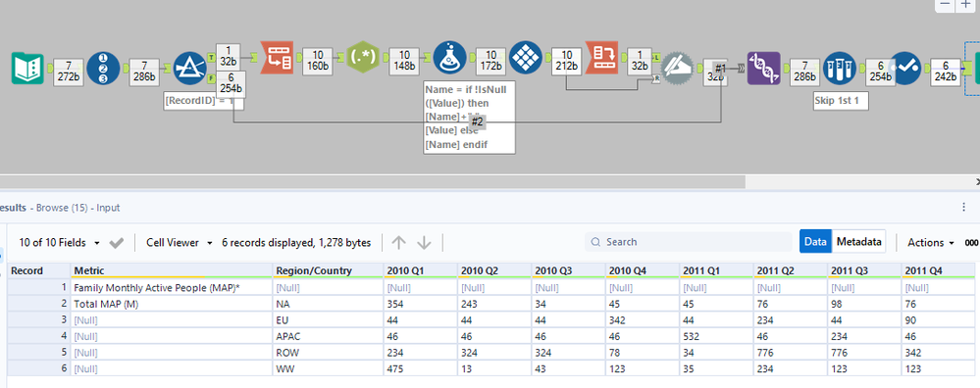Image resolution: width=980 pixels, height=388 pixels.
Task: Select the Dynamic Rename tool
Action: [x=678, y=68]
